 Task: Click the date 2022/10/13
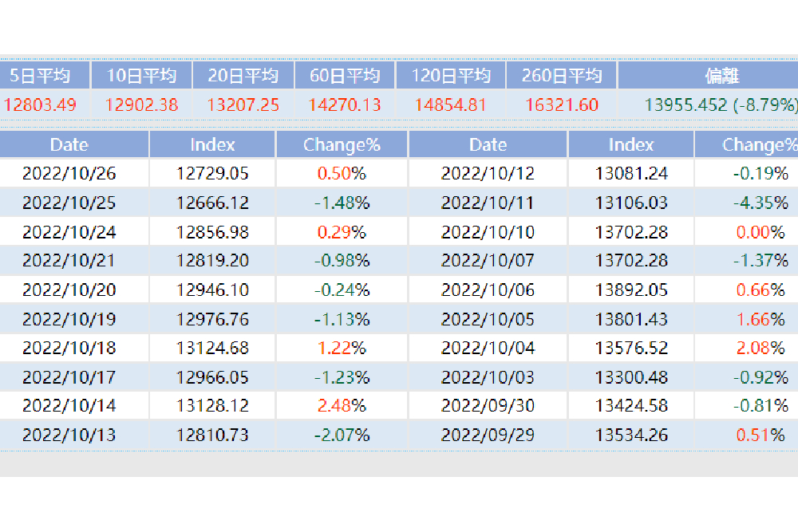pyautogui.click(x=69, y=435)
